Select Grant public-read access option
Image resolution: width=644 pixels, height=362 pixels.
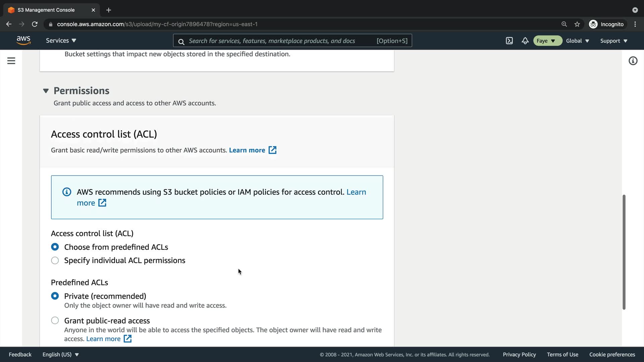click(55, 320)
